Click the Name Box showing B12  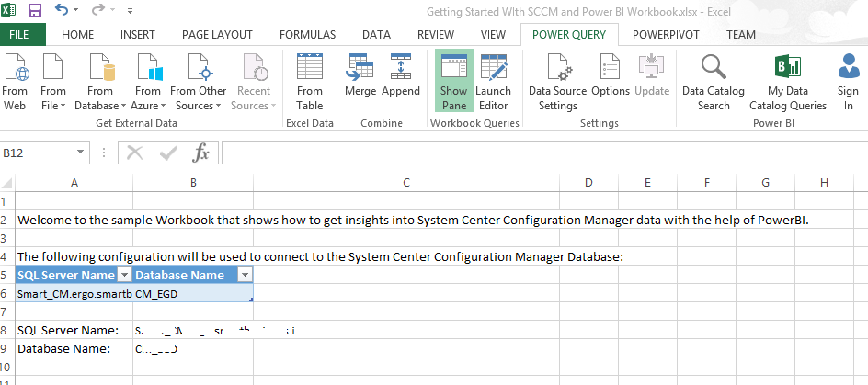[37, 153]
